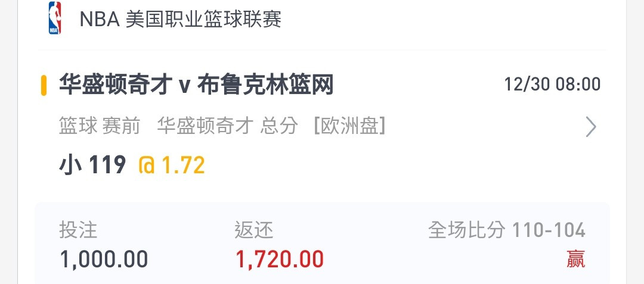Click the 全场比分 label

coord(466,230)
